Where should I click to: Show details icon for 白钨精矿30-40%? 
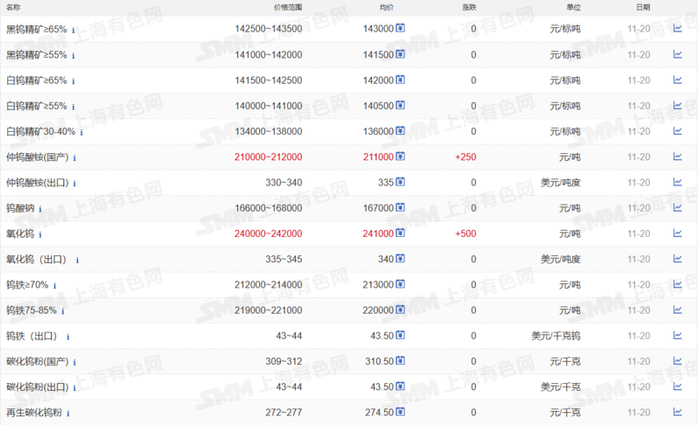coord(81,133)
